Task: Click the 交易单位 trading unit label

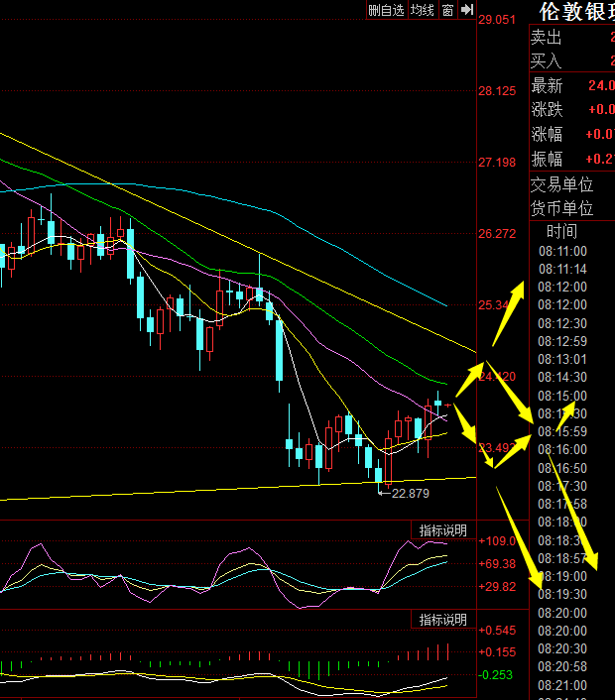Action: point(561,184)
